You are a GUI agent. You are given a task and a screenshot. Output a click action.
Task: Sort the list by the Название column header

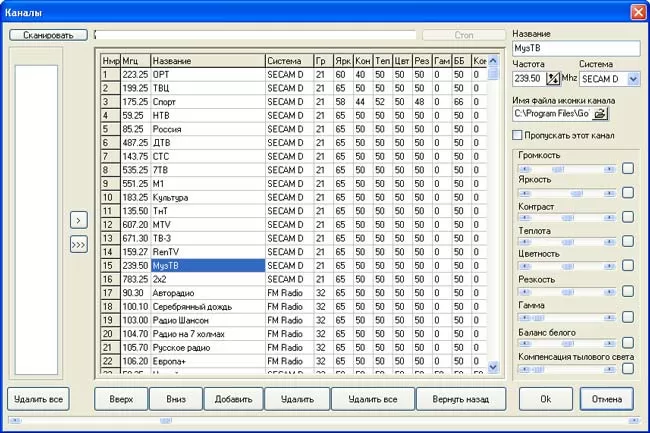point(207,61)
